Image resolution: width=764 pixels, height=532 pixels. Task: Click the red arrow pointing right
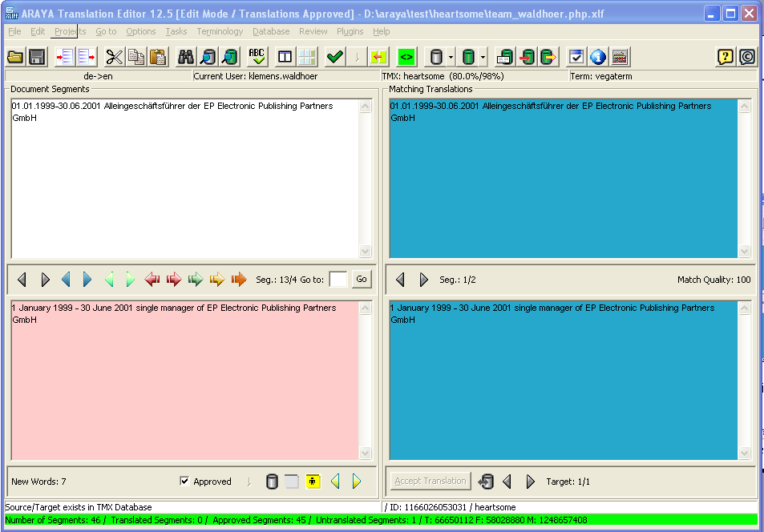pyautogui.click(x=173, y=280)
